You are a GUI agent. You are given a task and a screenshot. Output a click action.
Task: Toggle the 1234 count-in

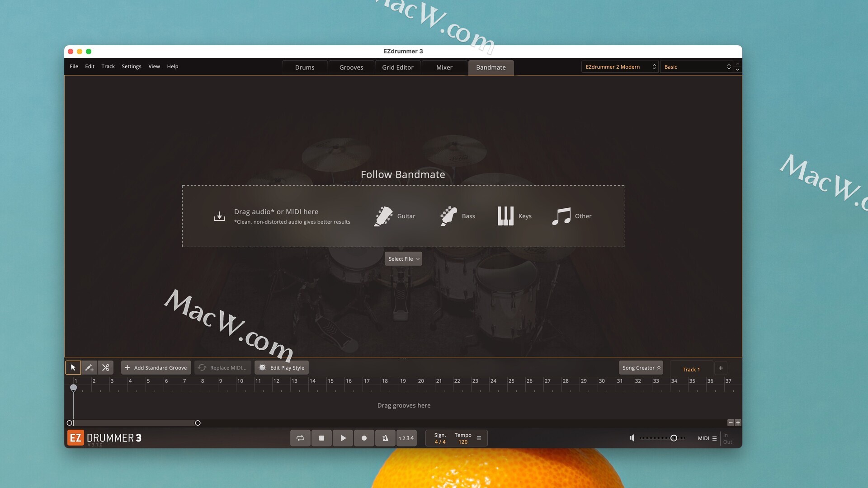[406, 438]
